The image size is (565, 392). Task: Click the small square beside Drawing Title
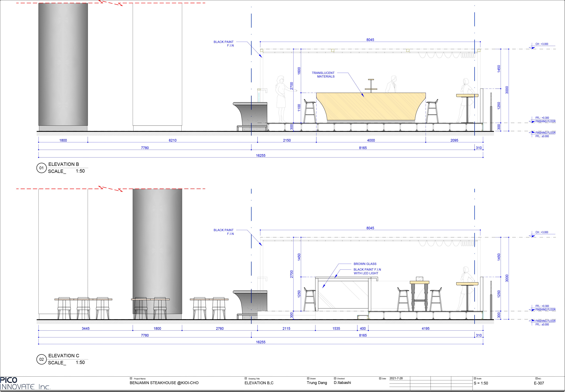point(246,378)
